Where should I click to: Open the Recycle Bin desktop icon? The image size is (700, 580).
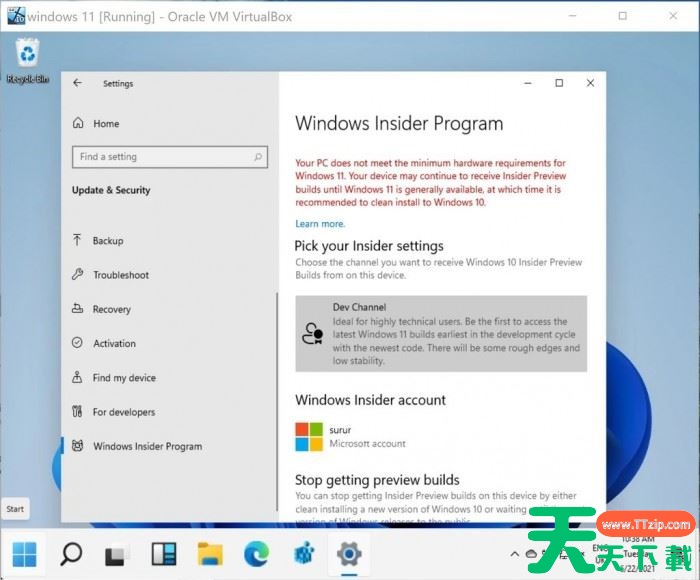coord(28,61)
